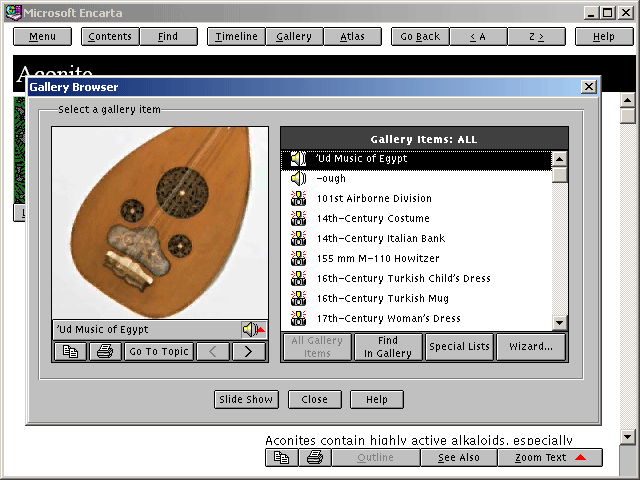Go to previous article with < A

[x=478, y=37]
